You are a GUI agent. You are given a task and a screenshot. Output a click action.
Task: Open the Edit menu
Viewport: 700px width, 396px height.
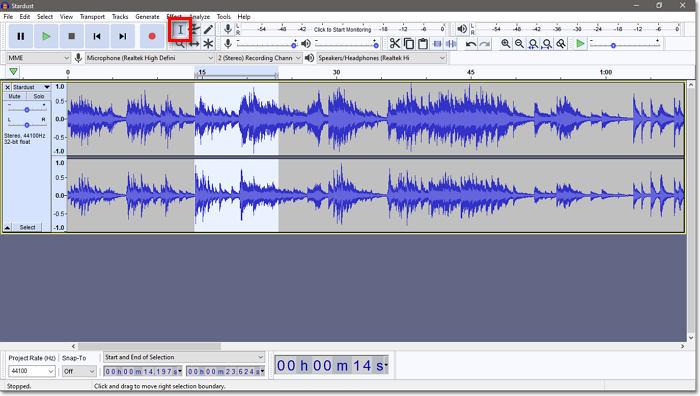(25, 17)
